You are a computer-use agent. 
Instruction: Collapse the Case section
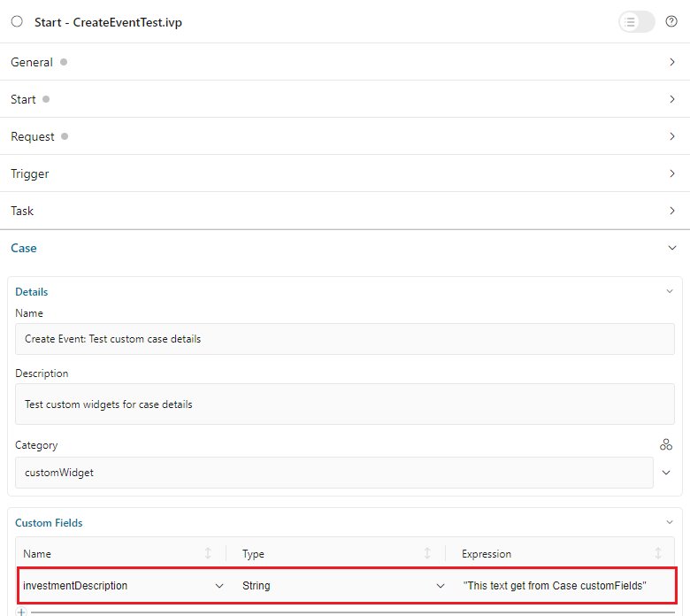pyautogui.click(x=671, y=248)
